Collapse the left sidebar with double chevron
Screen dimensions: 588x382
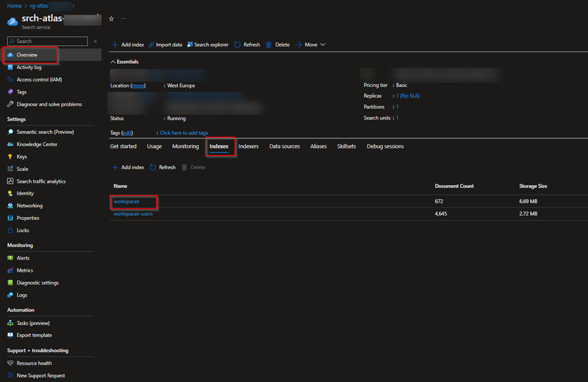point(95,42)
